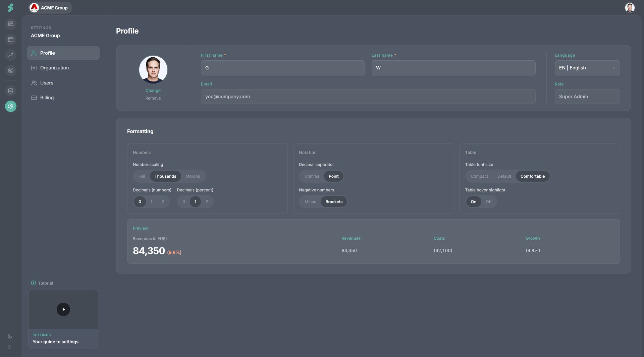
Task: Set table font size to Default
Action: tap(504, 176)
